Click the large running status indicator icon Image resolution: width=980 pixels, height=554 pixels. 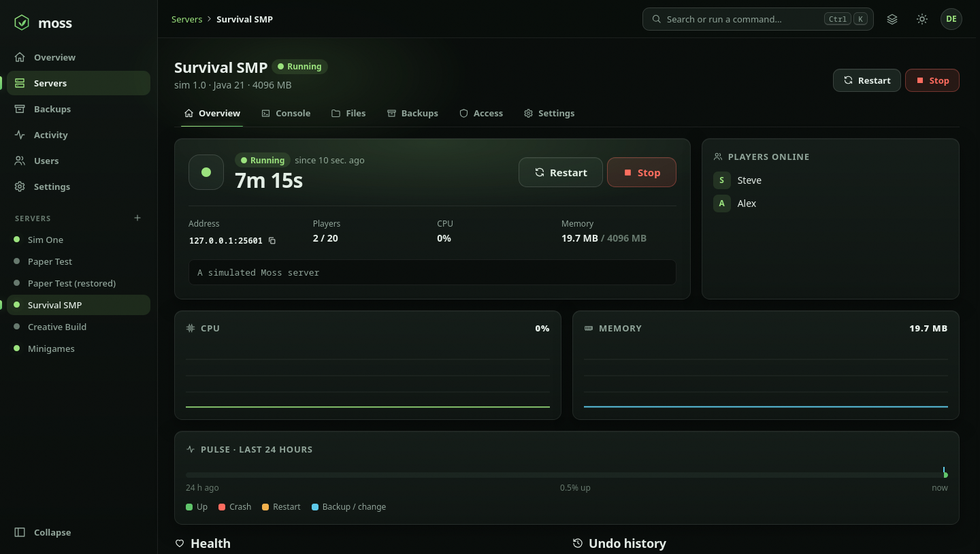tap(206, 172)
